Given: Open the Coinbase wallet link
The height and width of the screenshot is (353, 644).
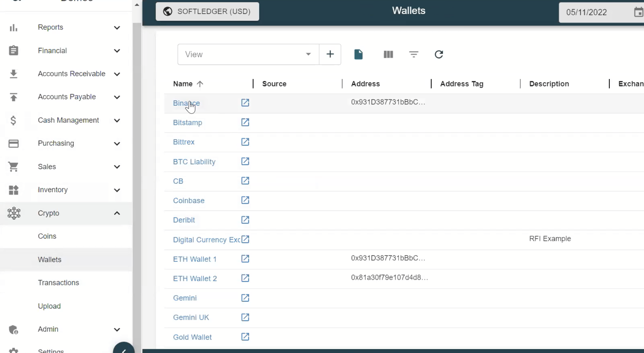Looking at the screenshot, I should pyautogui.click(x=189, y=201).
